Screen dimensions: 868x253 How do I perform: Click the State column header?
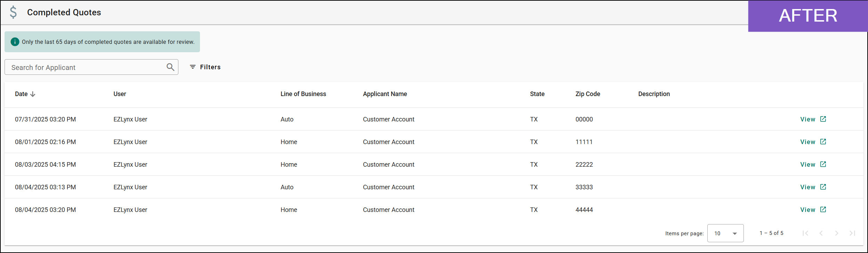point(537,94)
